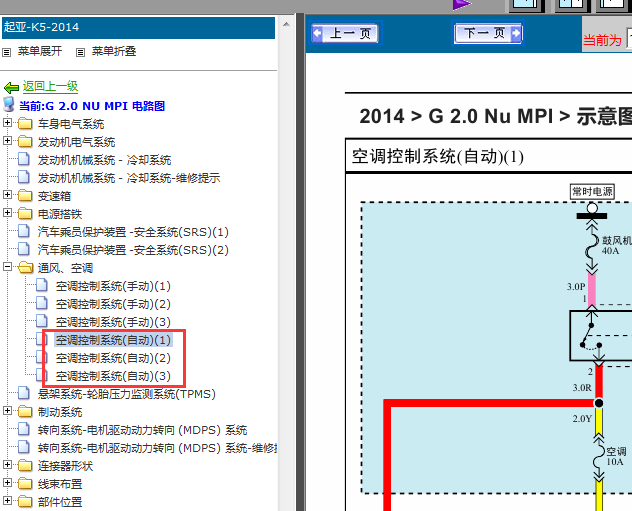Click the folder icon of 制动系统
This screenshot has width=632, height=511.
[25, 411]
